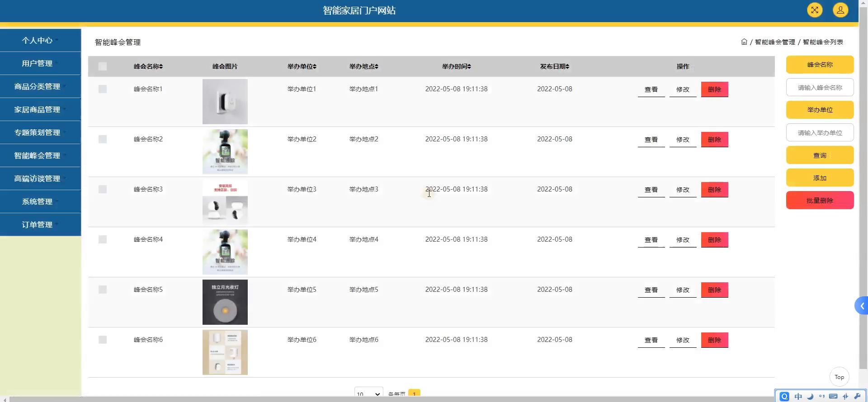
Task: Click 删除 for 峰会名称1
Action: click(x=714, y=89)
